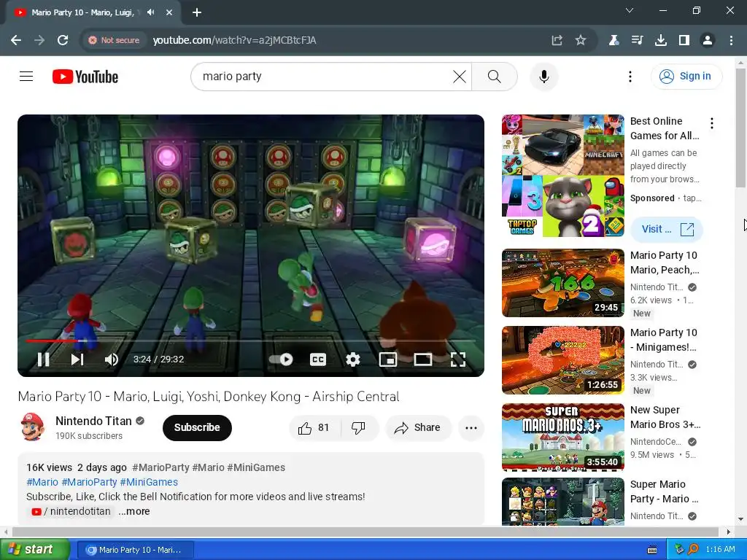Screen dimensions: 747x560
Task: Open Chrome Labs flask icon
Action: 614,40
